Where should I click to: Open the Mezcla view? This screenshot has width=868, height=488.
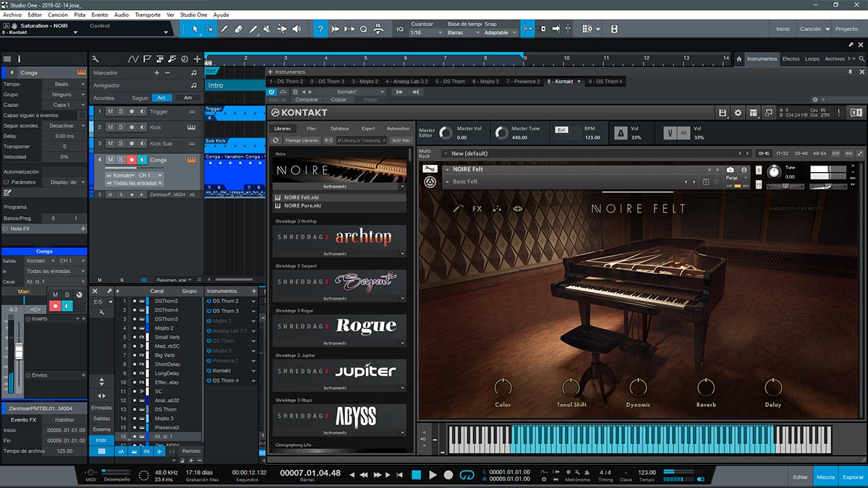[825, 477]
